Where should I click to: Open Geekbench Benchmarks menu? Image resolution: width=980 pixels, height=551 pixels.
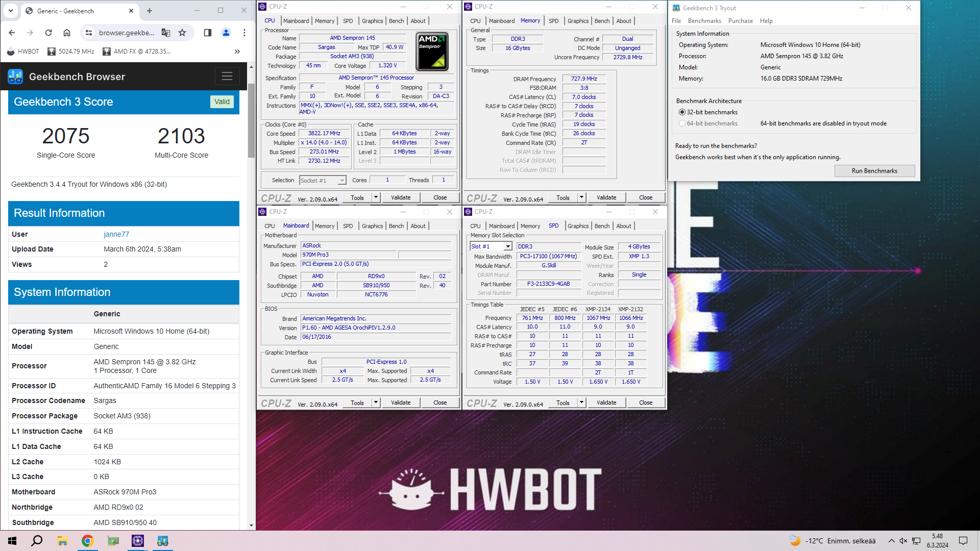(x=704, y=21)
